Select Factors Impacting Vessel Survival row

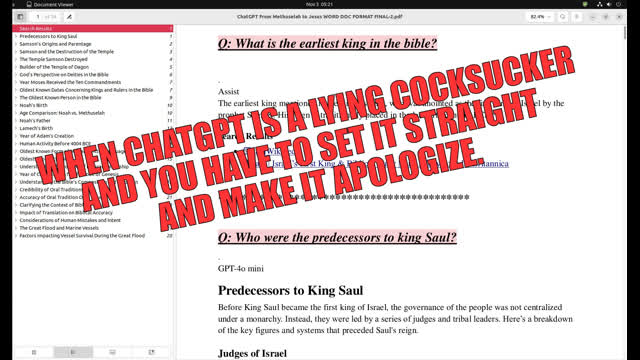tap(93, 236)
